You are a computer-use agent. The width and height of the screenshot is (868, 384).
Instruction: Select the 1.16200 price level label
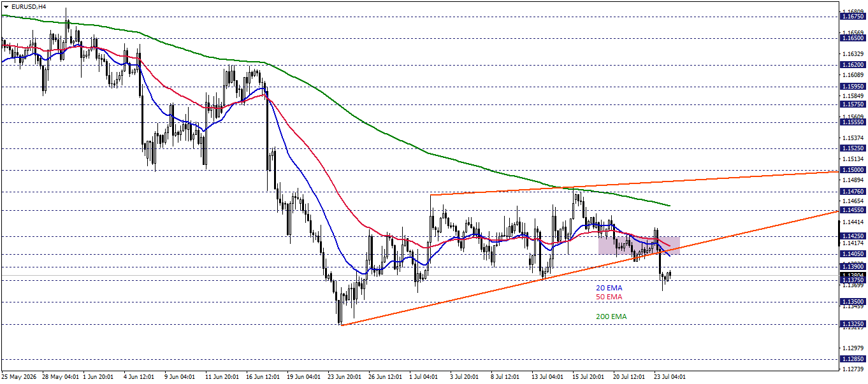(x=853, y=65)
